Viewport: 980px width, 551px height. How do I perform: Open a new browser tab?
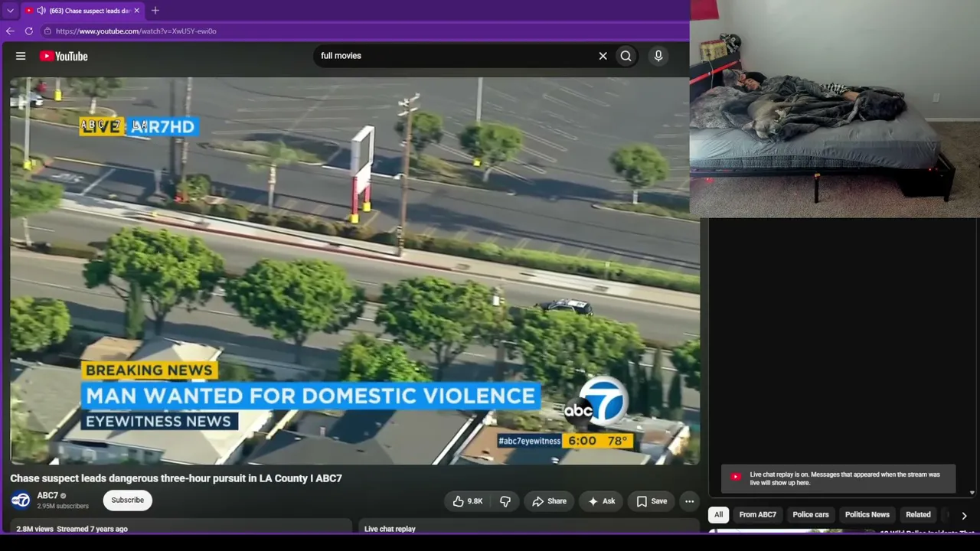[155, 11]
